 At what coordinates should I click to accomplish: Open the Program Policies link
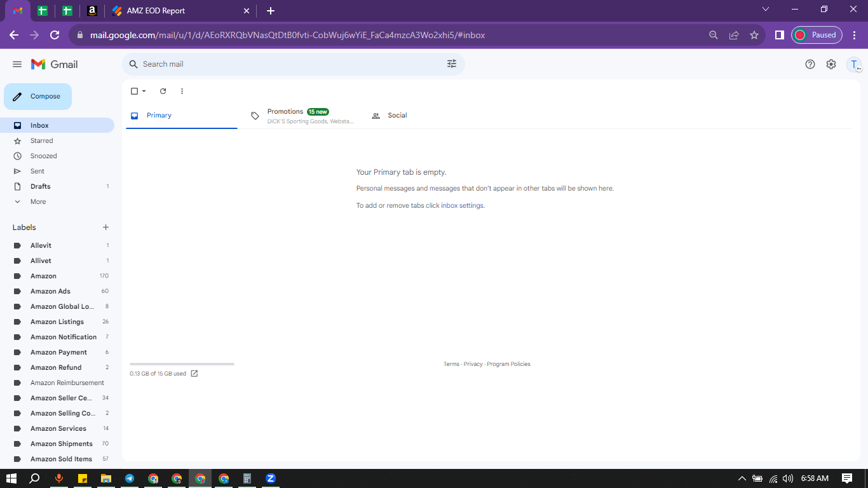coord(508,364)
